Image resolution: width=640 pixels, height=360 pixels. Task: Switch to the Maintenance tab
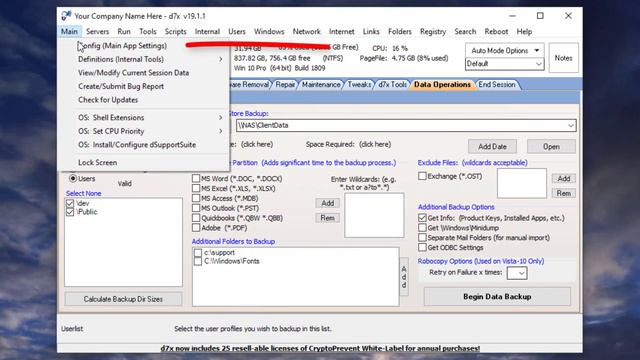click(x=321, y=84)
